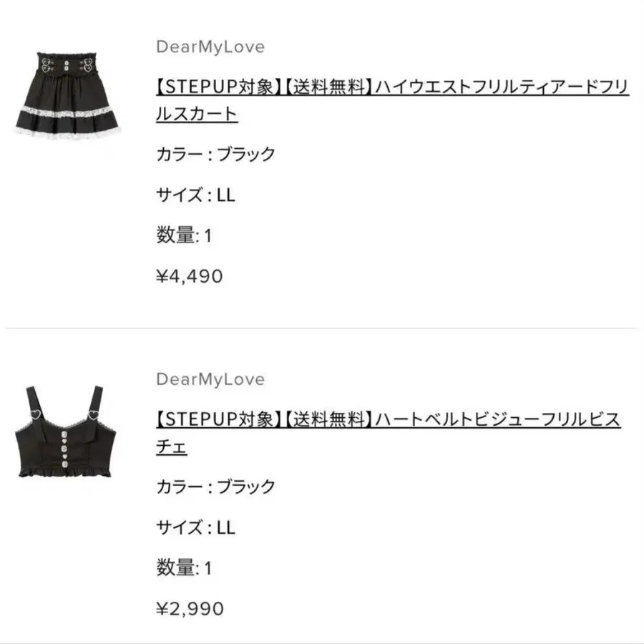Image resolution: width=644 pixels, height=644 pixels.
Task: Click the DearMyLove brand label above the skirt
Action: (210, 47)
